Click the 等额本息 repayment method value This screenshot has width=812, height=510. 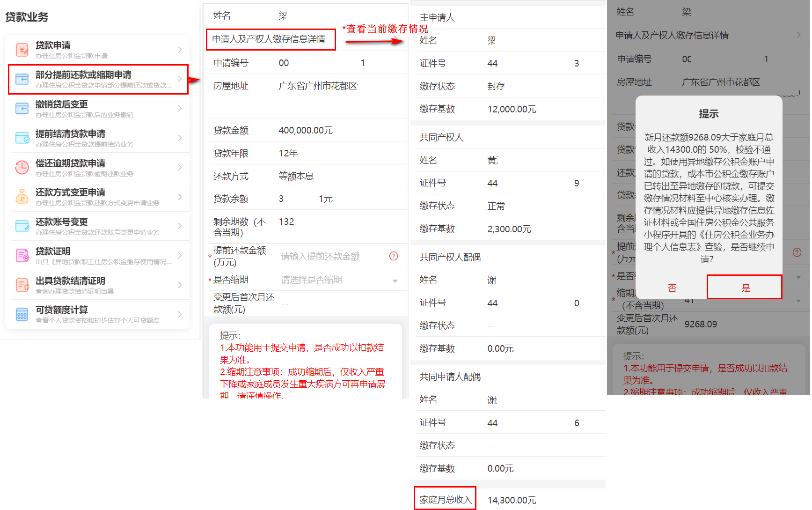(x=296, y=176)
